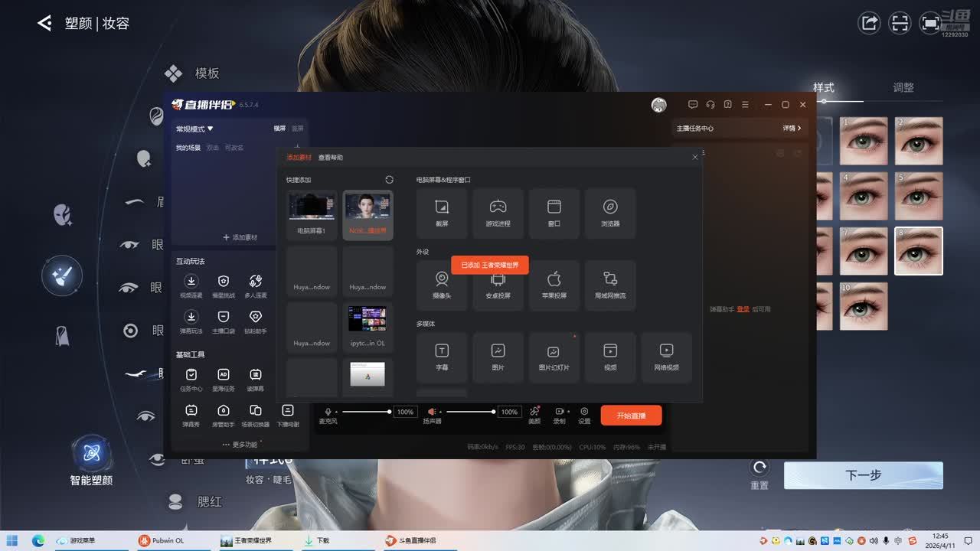Open the 调整 tab in makeup panel

(903, 88)
